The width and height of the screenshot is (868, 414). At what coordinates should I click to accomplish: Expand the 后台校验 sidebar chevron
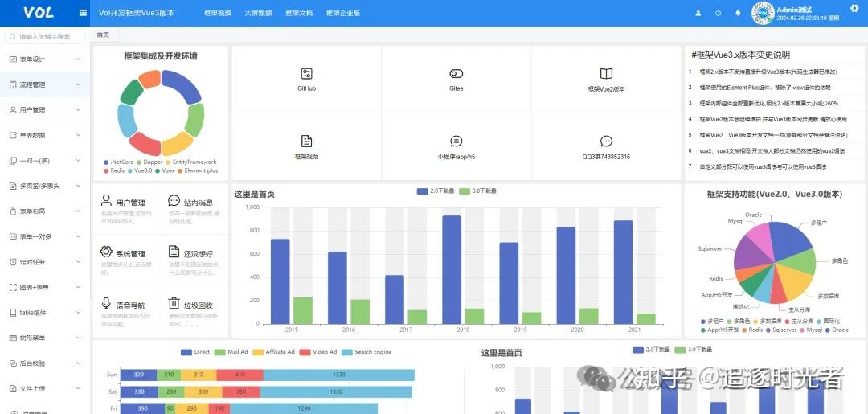coord(78,363)
